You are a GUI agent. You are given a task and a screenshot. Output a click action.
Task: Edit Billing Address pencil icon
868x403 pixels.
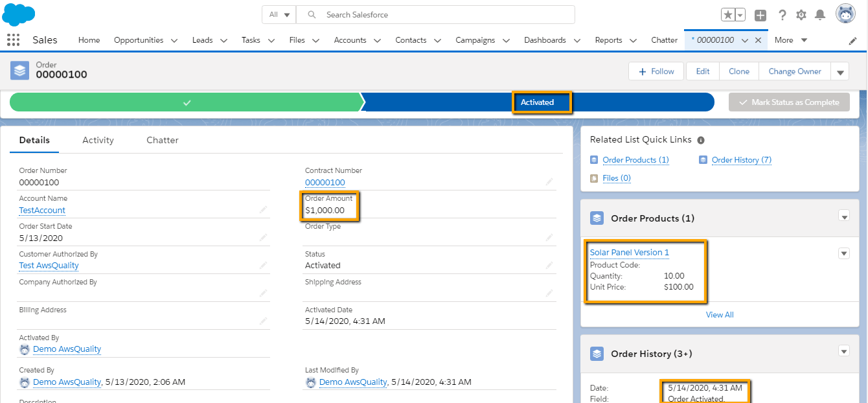coord(264,321)
